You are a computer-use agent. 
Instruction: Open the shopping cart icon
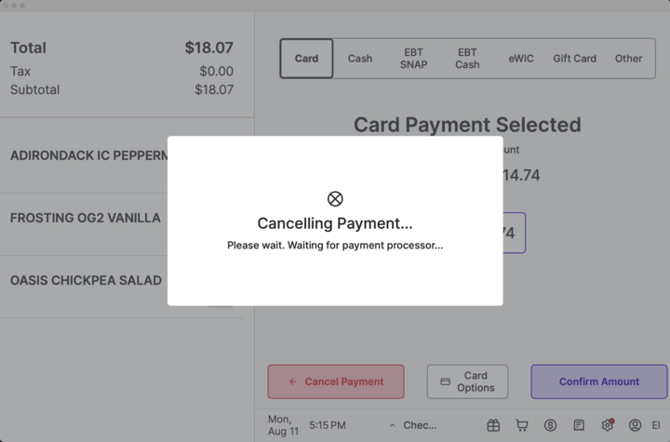coord(522,425)
